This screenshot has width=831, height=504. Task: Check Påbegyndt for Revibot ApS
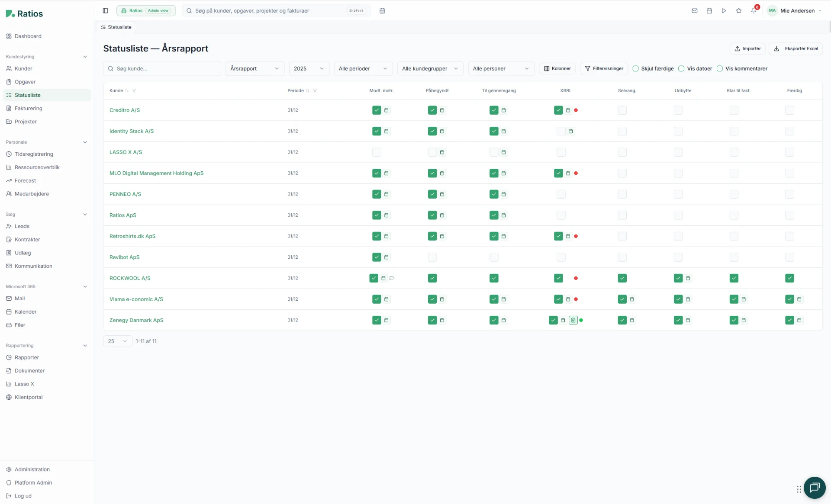pyautogui.click(x=432, y=257)
